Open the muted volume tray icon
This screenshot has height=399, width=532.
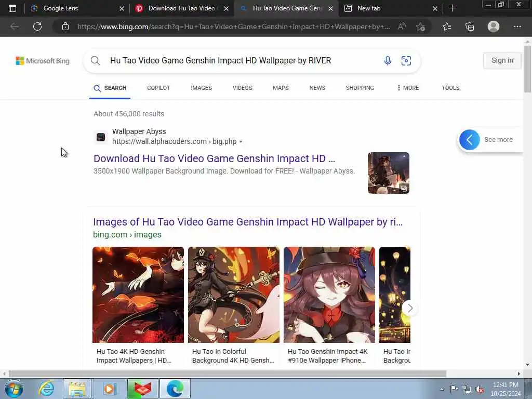coord(480,390)
